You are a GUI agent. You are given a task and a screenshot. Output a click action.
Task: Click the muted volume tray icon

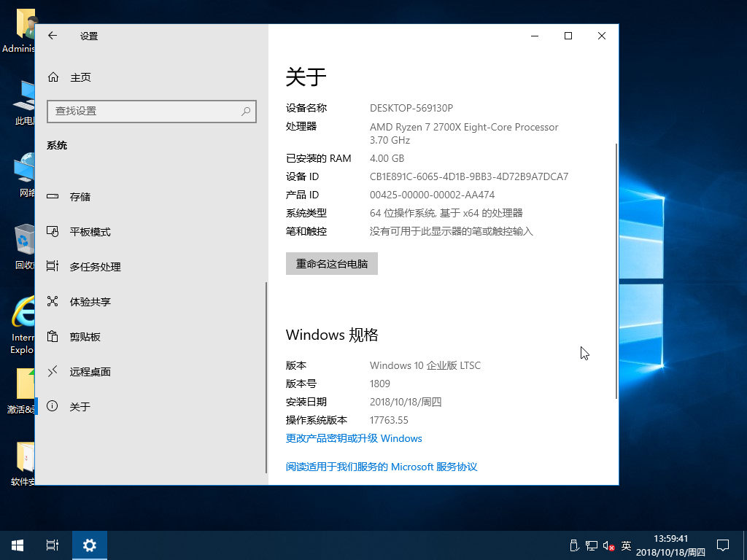608,545
